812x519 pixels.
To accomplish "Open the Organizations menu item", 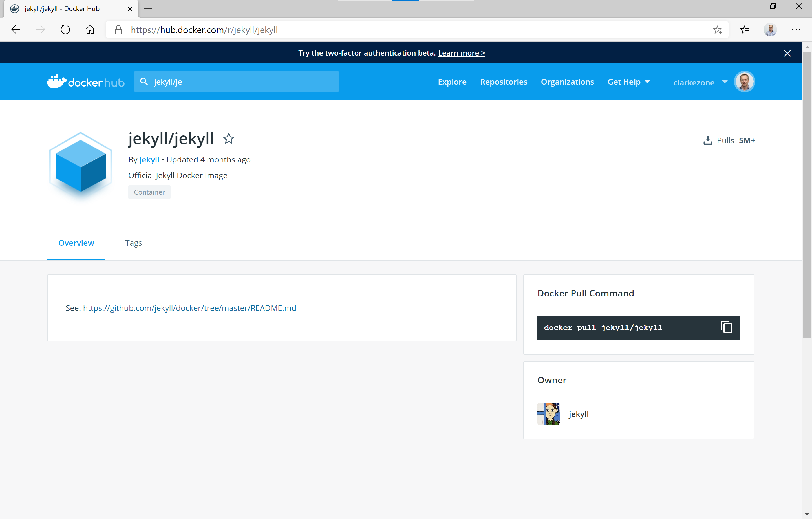I will pyautogui.click(x=567, y=82).
